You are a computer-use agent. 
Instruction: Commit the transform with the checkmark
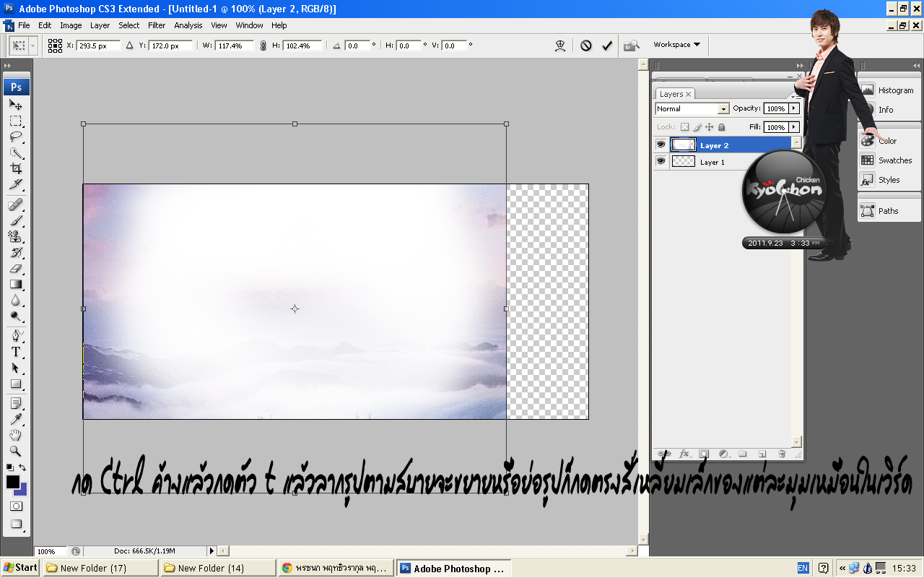pyautogui.click(x=607, y=45)
